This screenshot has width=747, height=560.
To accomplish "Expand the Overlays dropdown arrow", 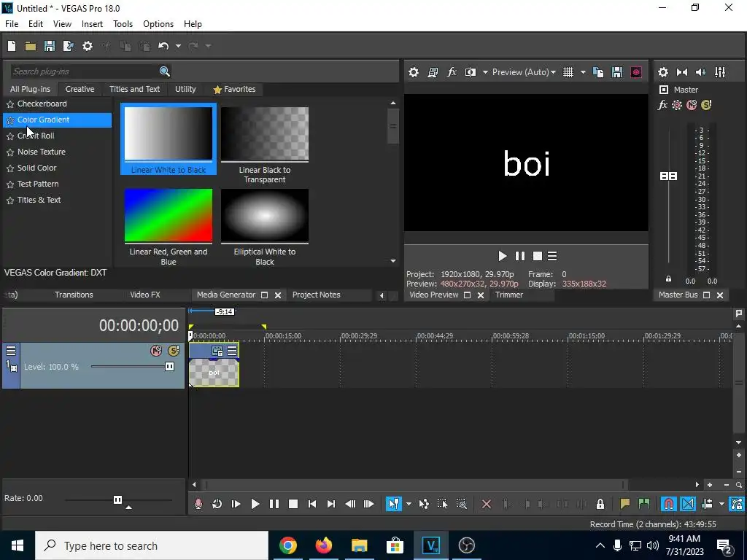I will [x=583, y=72].
